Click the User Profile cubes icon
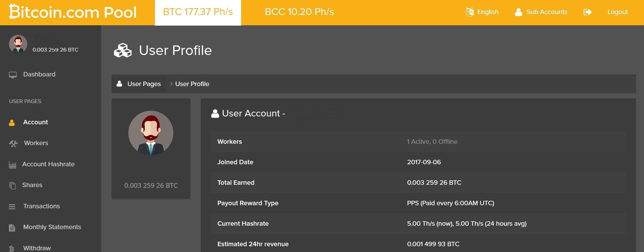This screenshot has height=252, width=644. pos(123,51)
